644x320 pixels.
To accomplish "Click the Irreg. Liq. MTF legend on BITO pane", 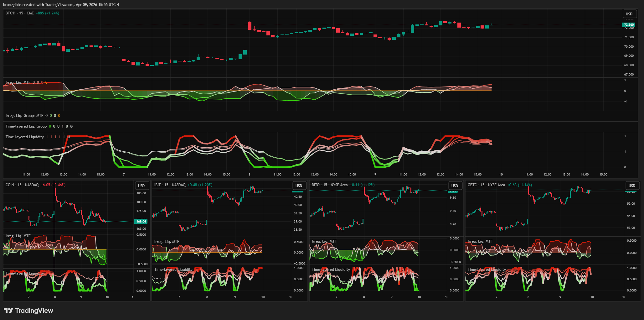I will pyautogui.click(x=324, y=241).
